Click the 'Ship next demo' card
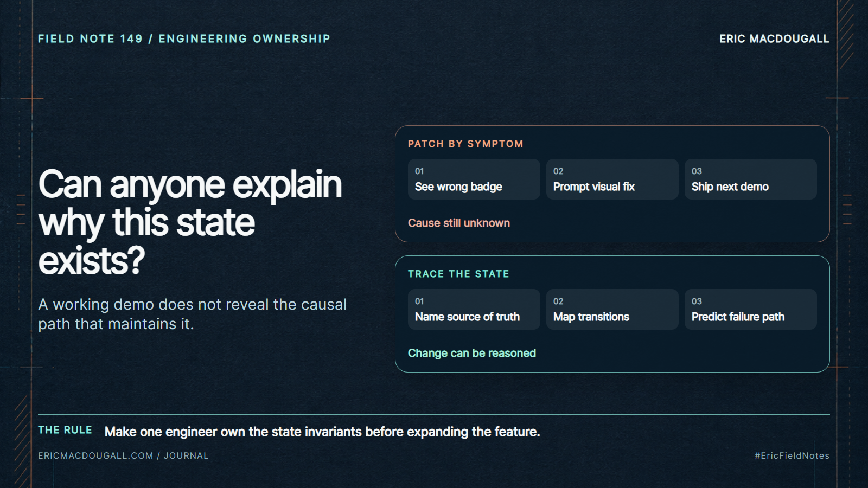Image resolution: width=868 pixels, height=488 pixels. 750,179
